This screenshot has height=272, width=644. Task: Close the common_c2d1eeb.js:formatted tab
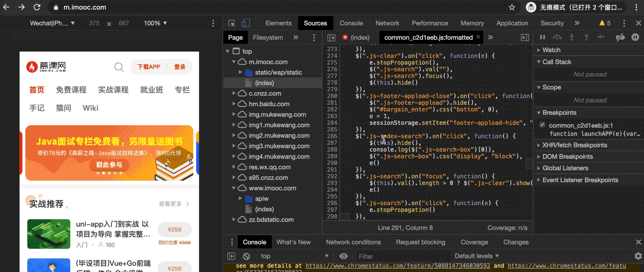click(x=478, y=37)
